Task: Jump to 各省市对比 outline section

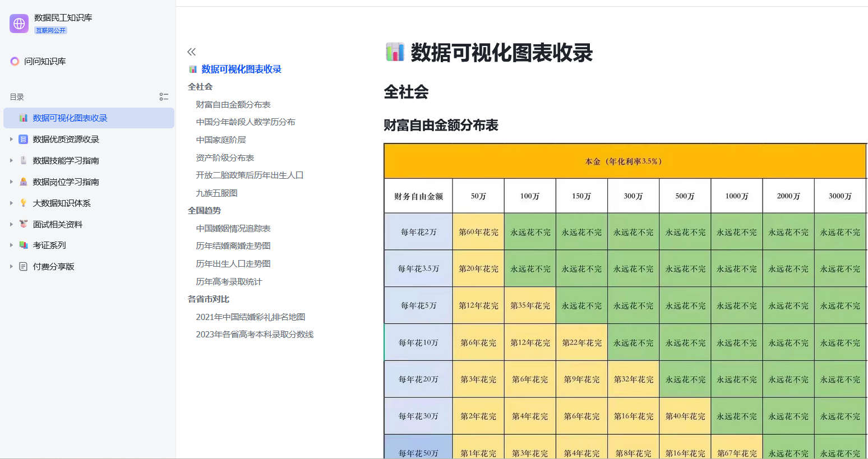Action: click(209, 299)
